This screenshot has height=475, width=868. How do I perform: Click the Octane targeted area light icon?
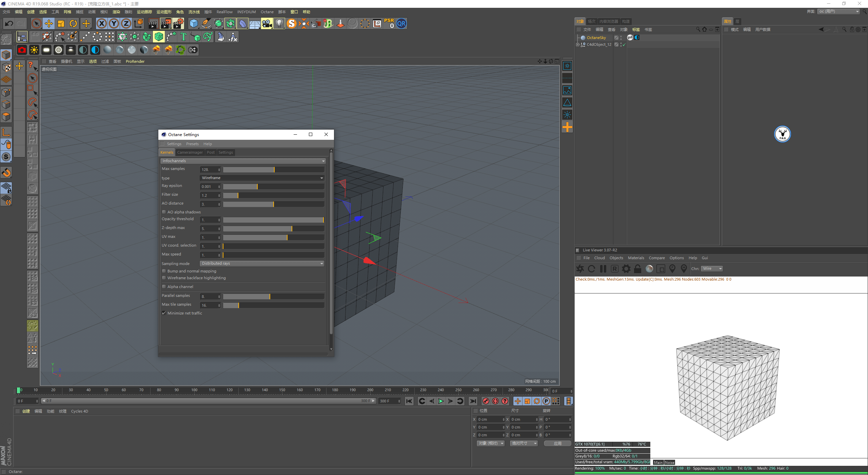coord(59,50)
